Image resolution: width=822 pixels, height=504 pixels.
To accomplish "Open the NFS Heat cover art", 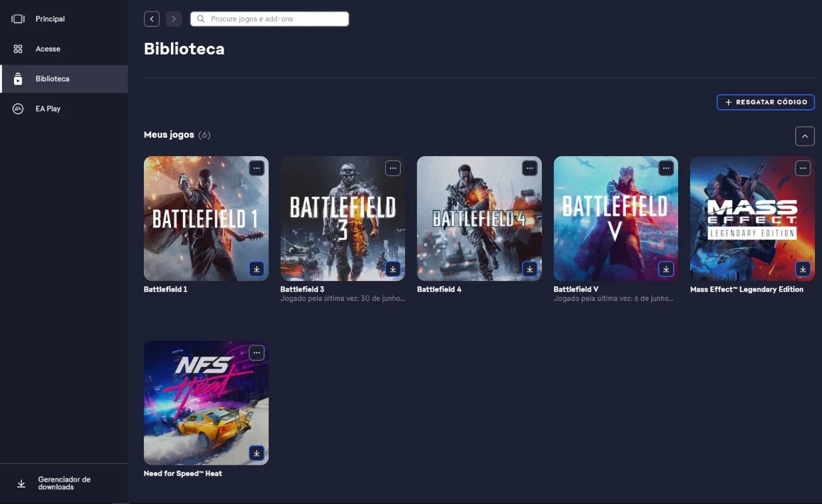I will pos(206,403).
